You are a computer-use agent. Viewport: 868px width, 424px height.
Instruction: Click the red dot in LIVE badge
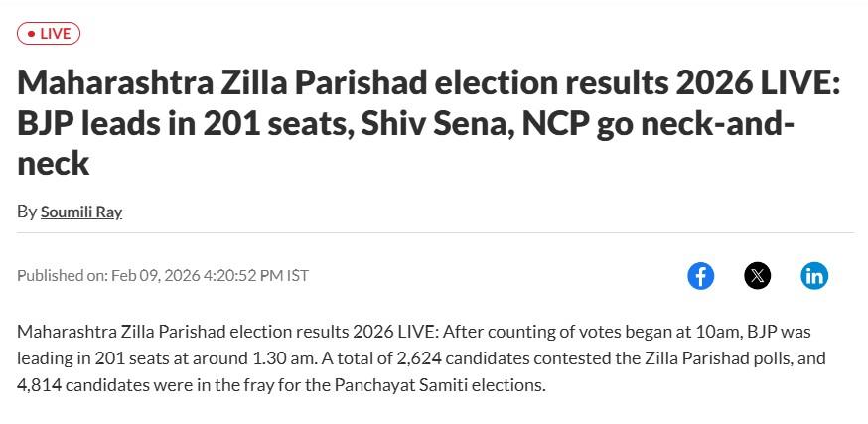31,34
